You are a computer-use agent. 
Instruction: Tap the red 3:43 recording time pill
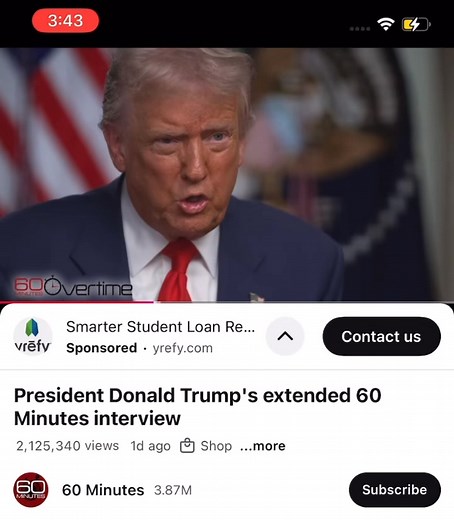point(65,21)
